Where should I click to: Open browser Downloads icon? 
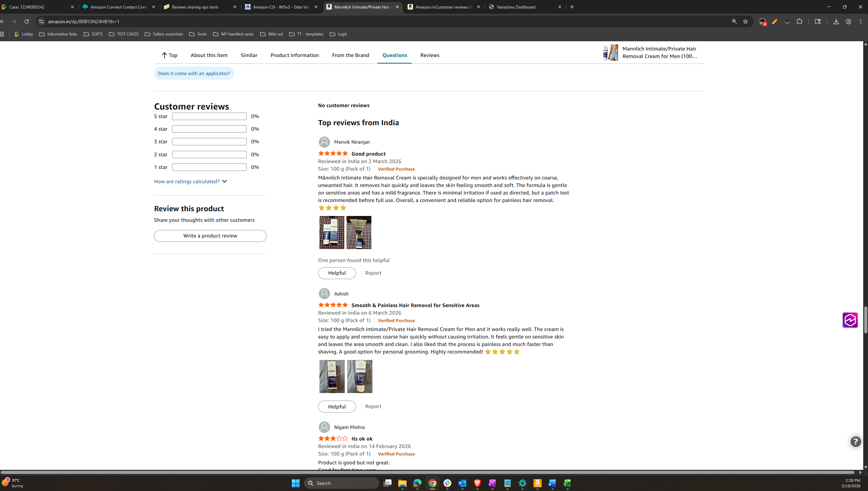point(836,21)
